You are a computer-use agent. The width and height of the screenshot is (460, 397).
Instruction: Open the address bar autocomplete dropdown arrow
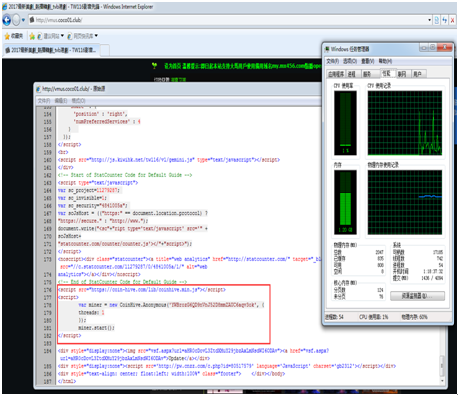point(429,20)
